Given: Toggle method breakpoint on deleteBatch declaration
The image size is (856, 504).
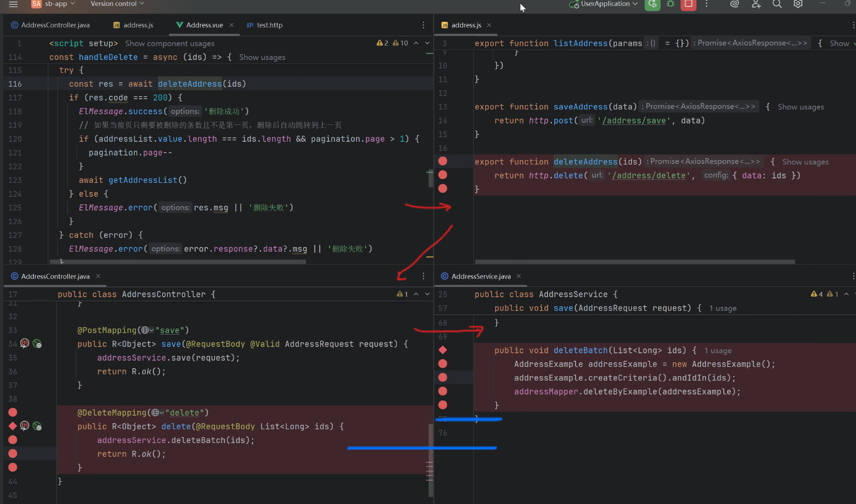Looking at the screenshot, I should (x=443, y=350).
